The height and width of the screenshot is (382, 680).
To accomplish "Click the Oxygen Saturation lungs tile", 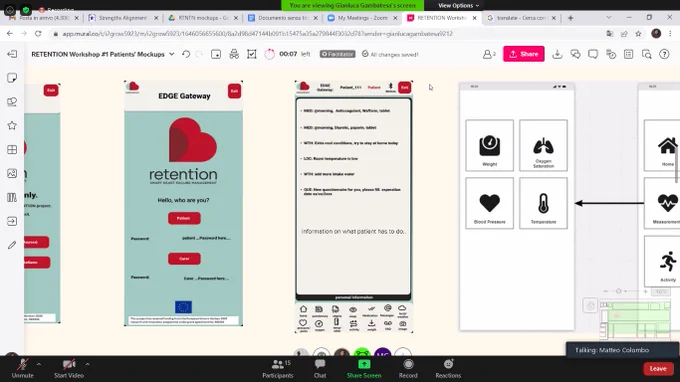I will point(543,145).
